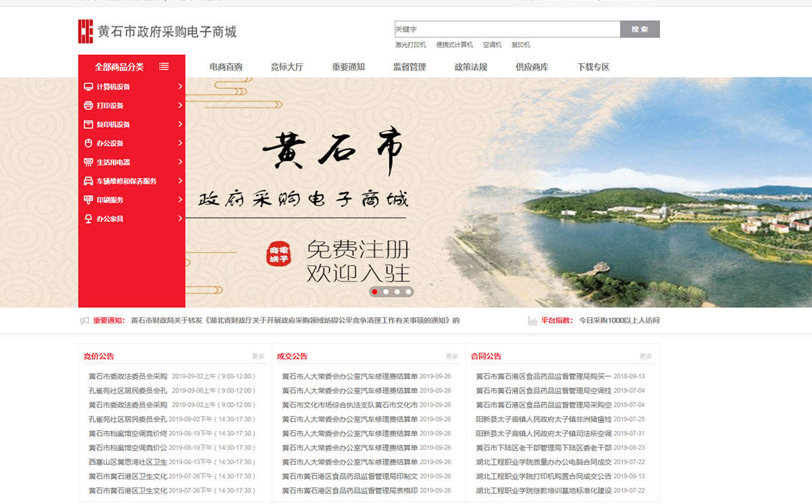Select the third banner carousel dot
This screenshot has width=812, height=504.
coord(397,292)
